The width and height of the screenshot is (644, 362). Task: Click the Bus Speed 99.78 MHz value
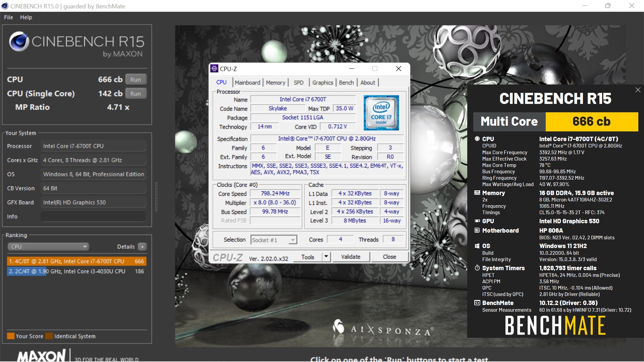[275, 212]
